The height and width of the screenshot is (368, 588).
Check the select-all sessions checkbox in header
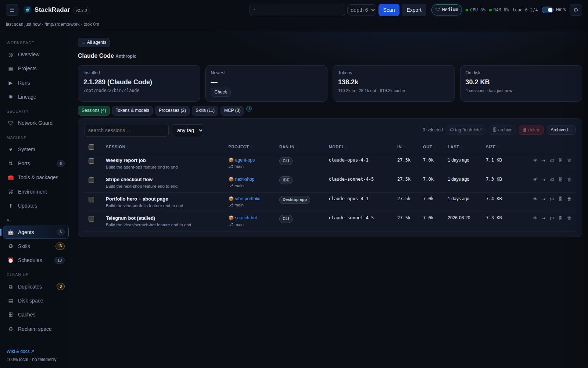[91, 147]
